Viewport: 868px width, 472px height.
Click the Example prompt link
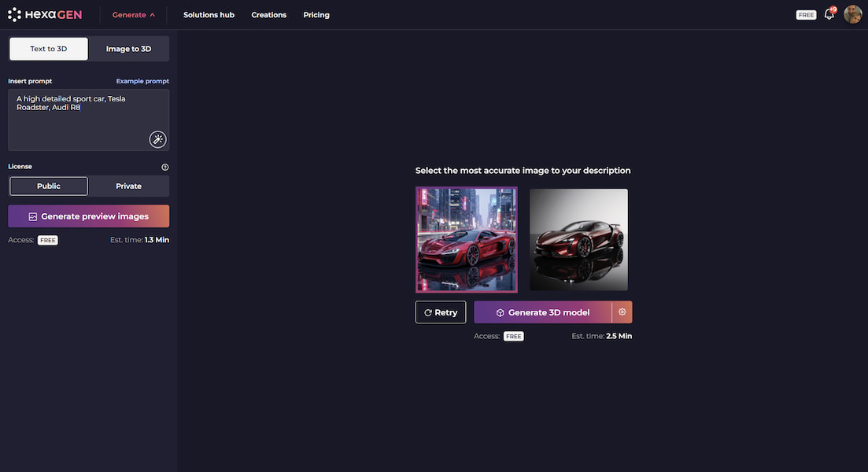[142, 81]
